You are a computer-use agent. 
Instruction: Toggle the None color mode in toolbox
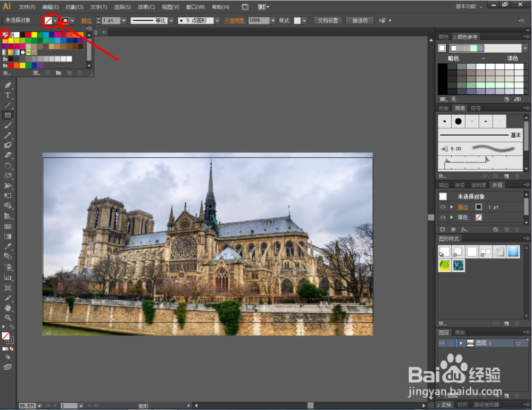pos(12,349)
